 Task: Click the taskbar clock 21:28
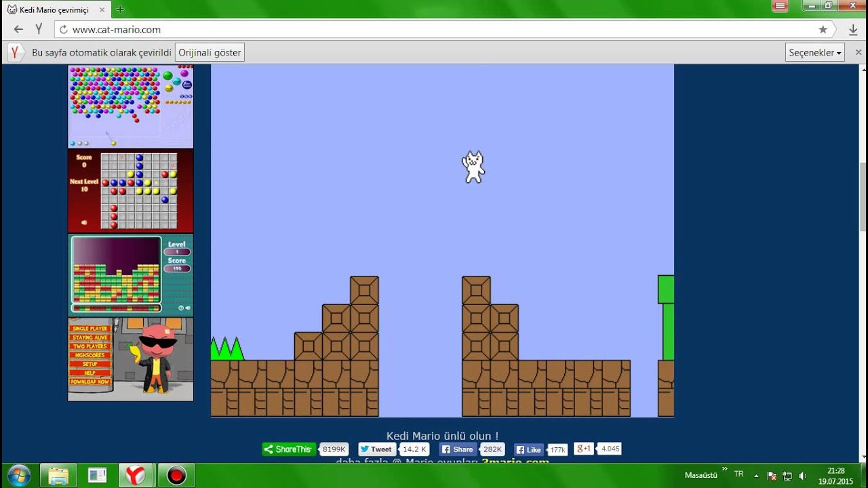click(x=835, y=470)
